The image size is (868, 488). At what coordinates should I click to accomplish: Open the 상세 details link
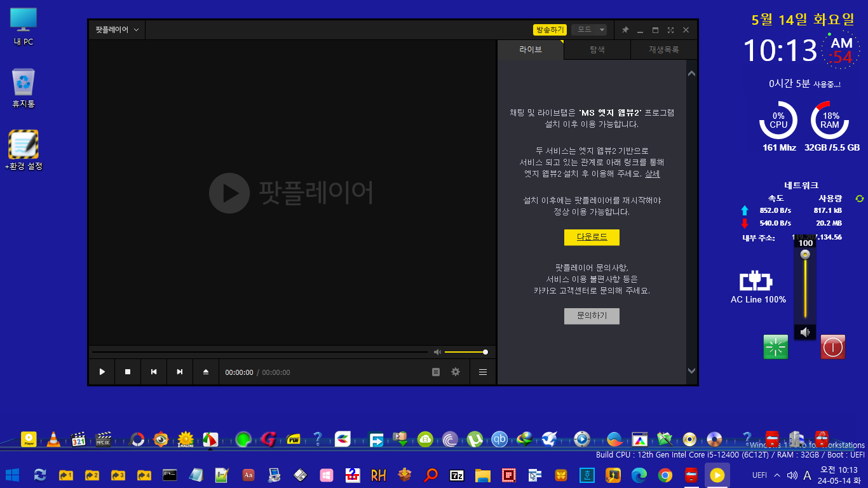(653, 173)
